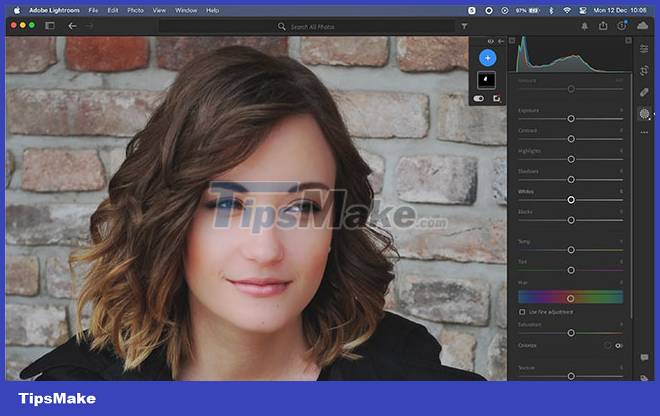660x416 pixels.
Task: Click the Whites slider handle
Action: (571, 200)
